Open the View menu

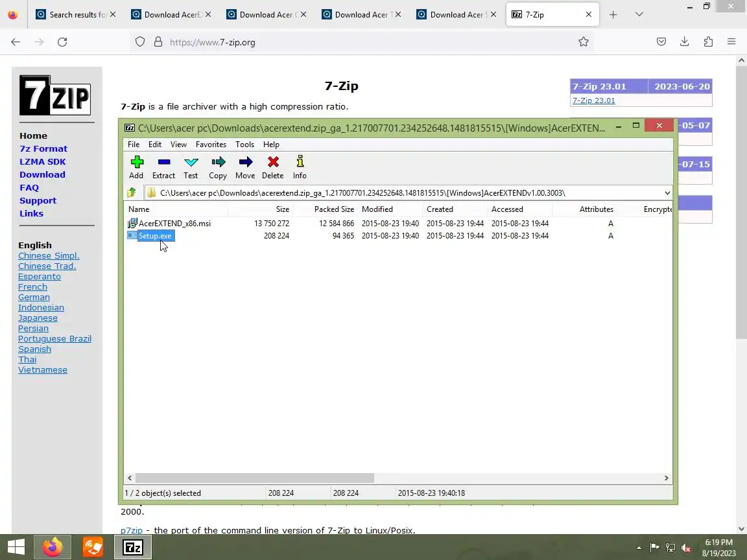click(x=179, y=145)
